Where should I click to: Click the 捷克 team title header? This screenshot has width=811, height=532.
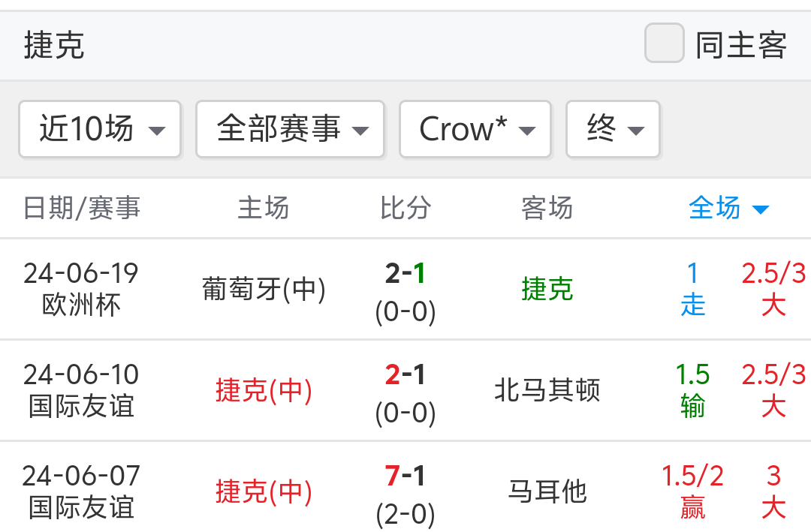54,45
